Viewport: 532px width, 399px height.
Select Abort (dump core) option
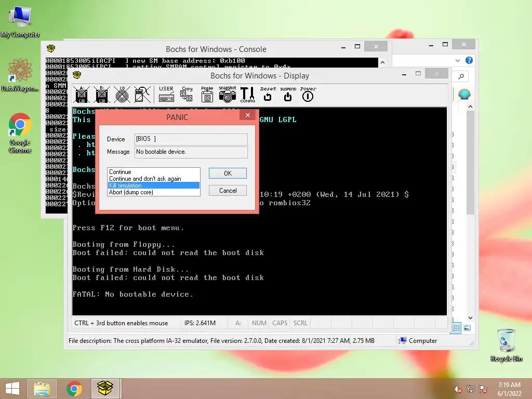pyautogui.click(x=154, y=192)
